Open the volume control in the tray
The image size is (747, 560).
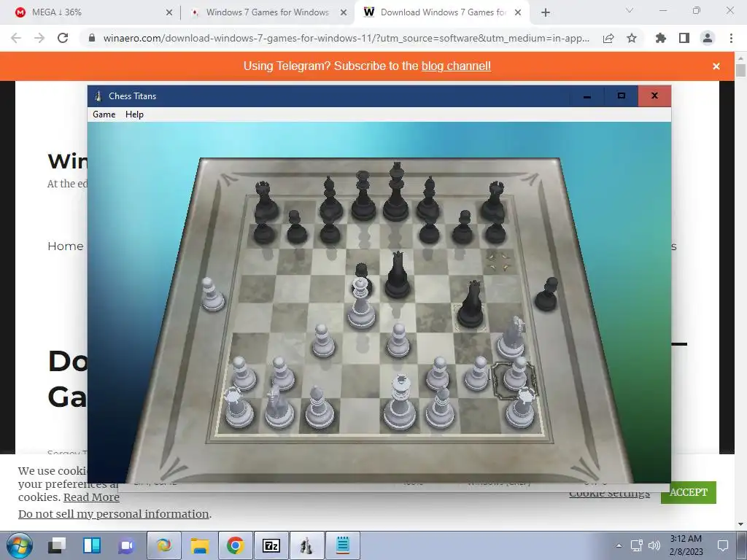click(654, 545)
